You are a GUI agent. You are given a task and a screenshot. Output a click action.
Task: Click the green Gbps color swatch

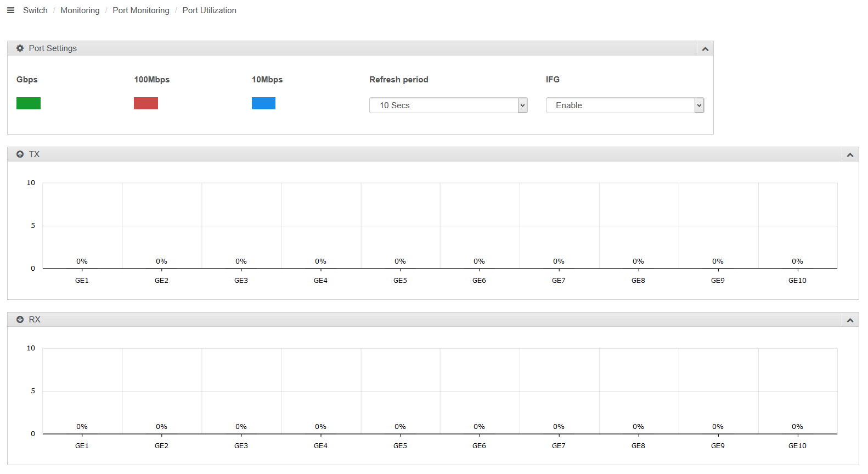pyautogui.click(x=29, y=103)
